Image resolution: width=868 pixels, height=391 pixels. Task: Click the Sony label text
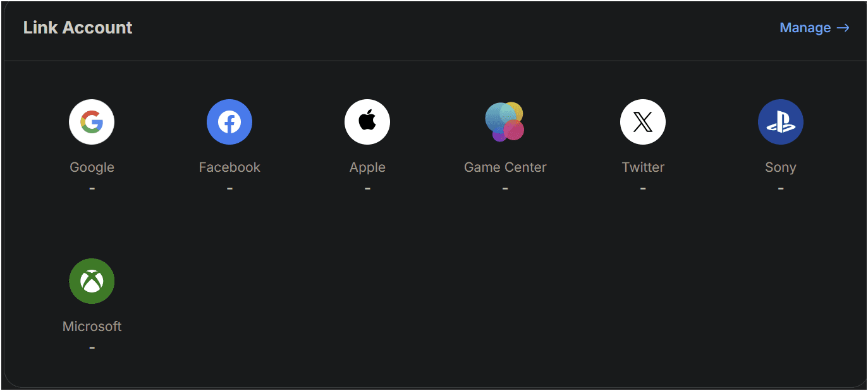780,167
